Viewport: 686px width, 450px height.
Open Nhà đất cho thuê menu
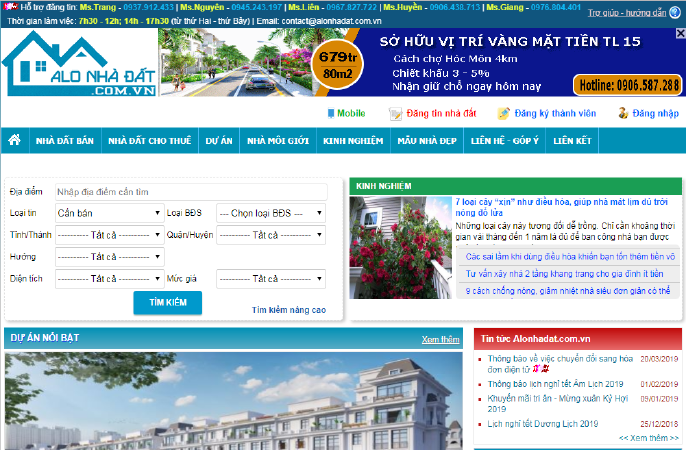pos(150,141)
